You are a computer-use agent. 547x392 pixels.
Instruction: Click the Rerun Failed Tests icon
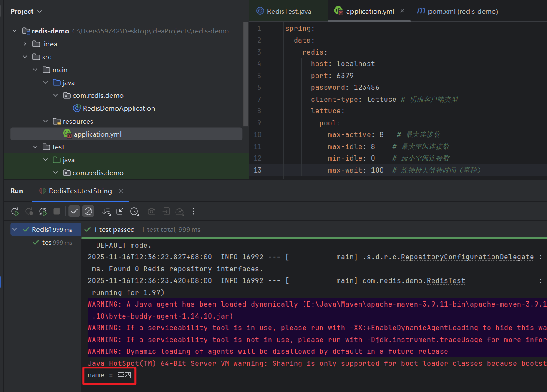(x=29, y=211)
